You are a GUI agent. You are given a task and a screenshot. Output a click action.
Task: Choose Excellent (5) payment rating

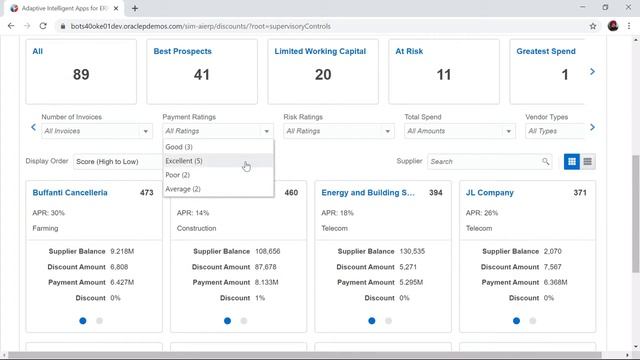click(x=218, y=161)
